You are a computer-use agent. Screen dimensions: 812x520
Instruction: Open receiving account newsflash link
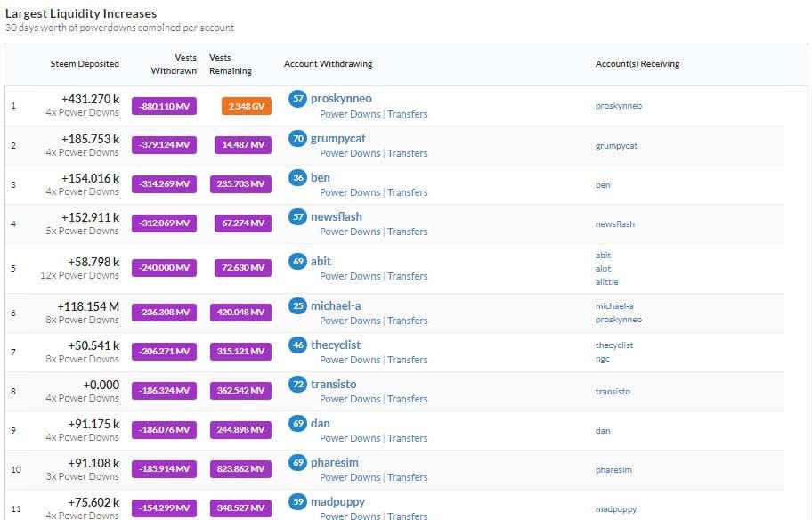click(615, 223)
